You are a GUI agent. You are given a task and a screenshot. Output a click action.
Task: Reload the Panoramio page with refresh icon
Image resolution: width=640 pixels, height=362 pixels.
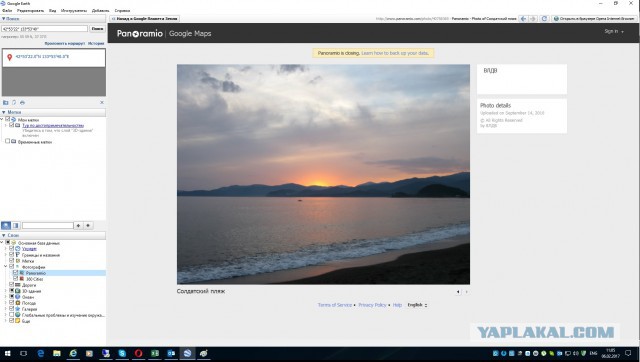544,19
